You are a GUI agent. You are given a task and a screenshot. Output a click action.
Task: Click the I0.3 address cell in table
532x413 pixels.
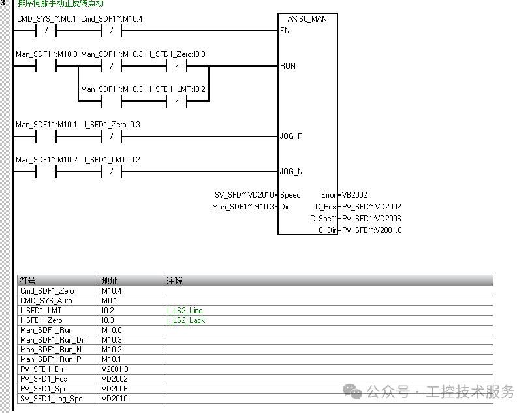[x=131, y=320]
